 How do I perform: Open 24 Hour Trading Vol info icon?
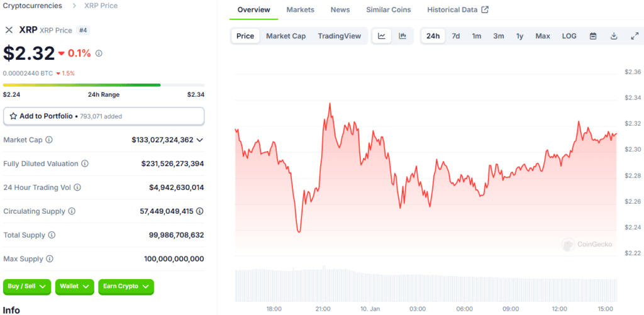[77, 187]
